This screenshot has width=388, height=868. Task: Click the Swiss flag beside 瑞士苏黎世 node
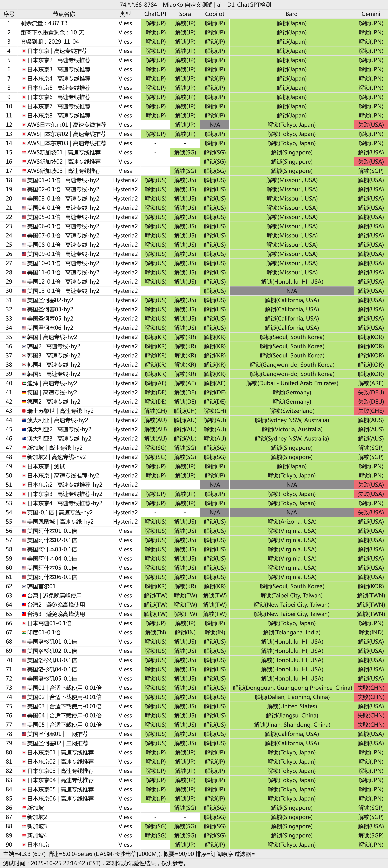tap(24, 411)
